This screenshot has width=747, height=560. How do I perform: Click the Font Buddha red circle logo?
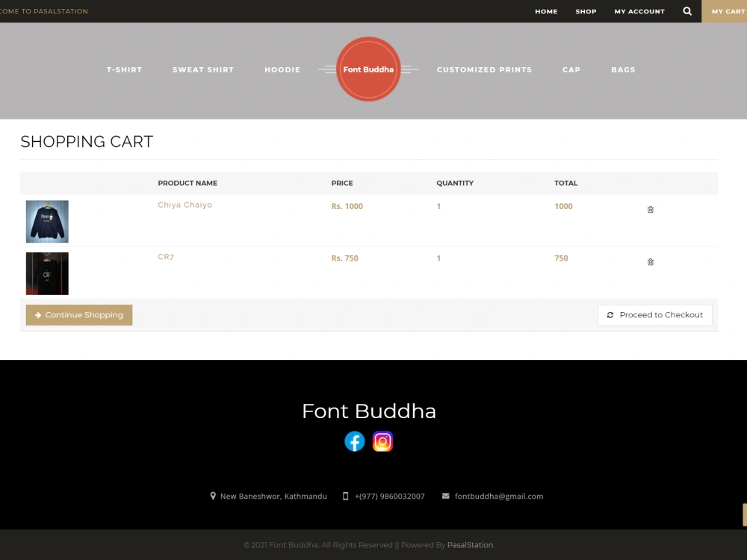click(x=368, y=69)
